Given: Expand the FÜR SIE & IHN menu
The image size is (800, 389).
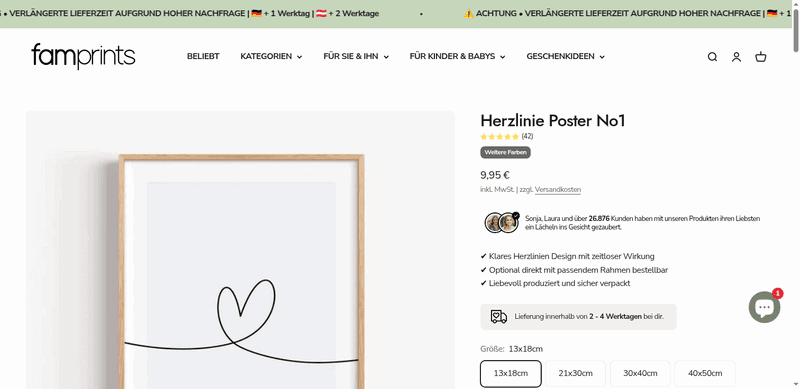Looking at the screenshot, I should point(356,57).
